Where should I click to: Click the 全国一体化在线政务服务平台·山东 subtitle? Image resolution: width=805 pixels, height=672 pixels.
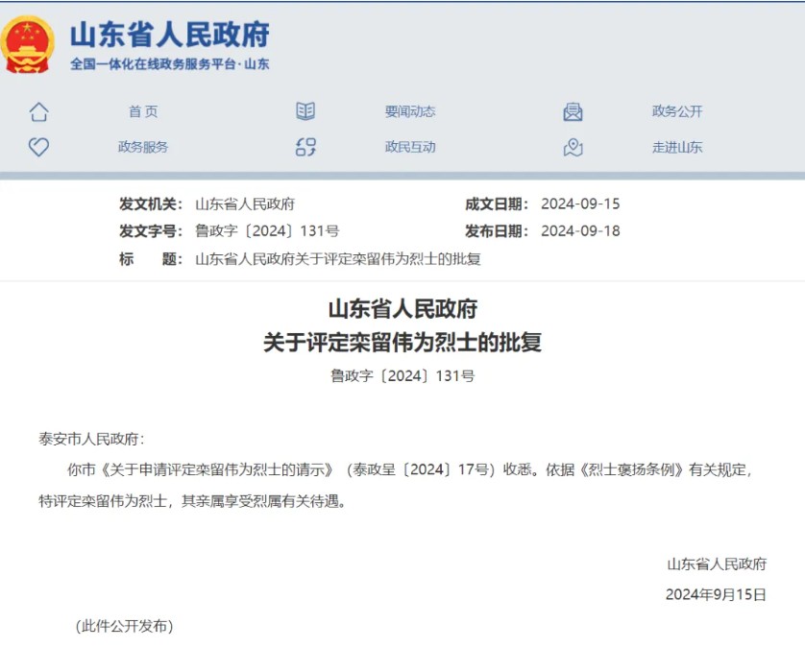click(x=169, y=64)
